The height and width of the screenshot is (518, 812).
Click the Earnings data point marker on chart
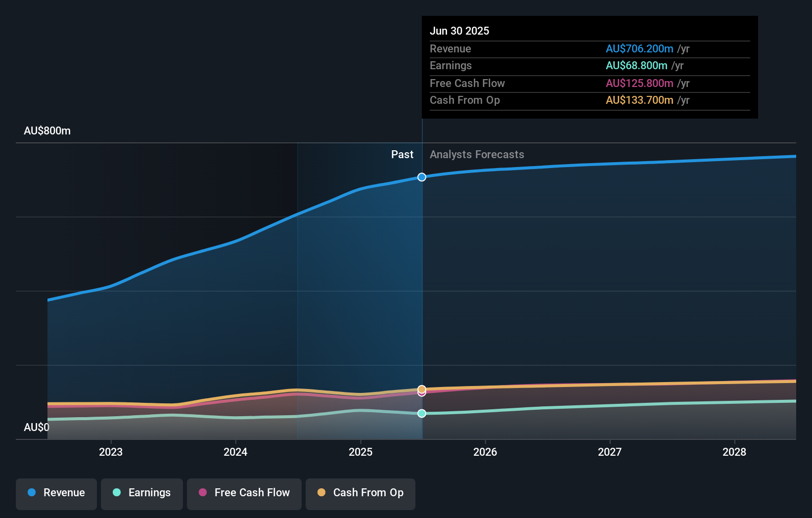[422, 413]
